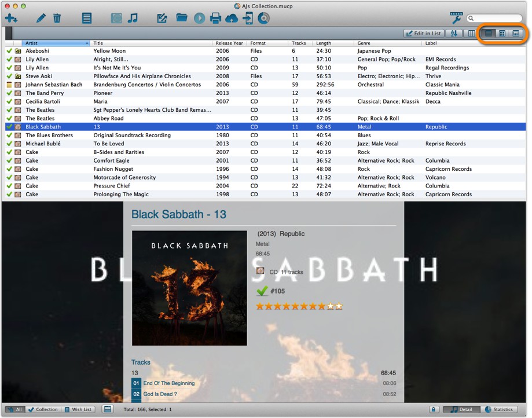Sort by the Label column header
532x418 pixels.
[x=474, y=43]
